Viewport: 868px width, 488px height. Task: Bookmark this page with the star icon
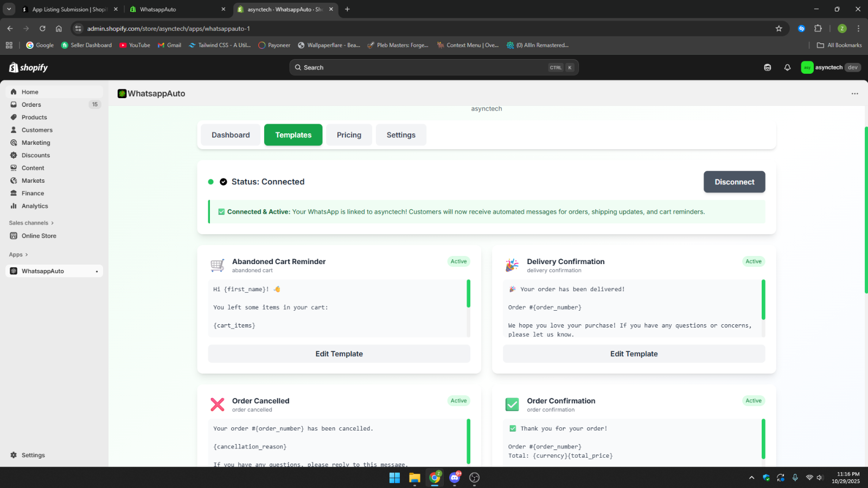(x=779, y=29)
